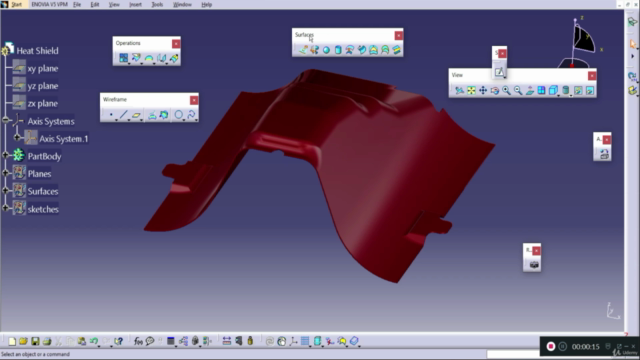Click the Undo icon in bottom toolbar
Viewport: 640px width, 360px height.
click(x=94, y=341)
